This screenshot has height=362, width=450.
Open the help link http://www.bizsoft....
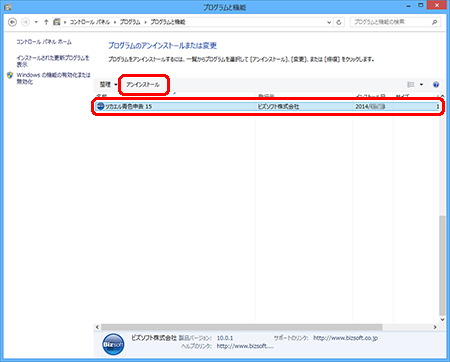pos(245,346)
